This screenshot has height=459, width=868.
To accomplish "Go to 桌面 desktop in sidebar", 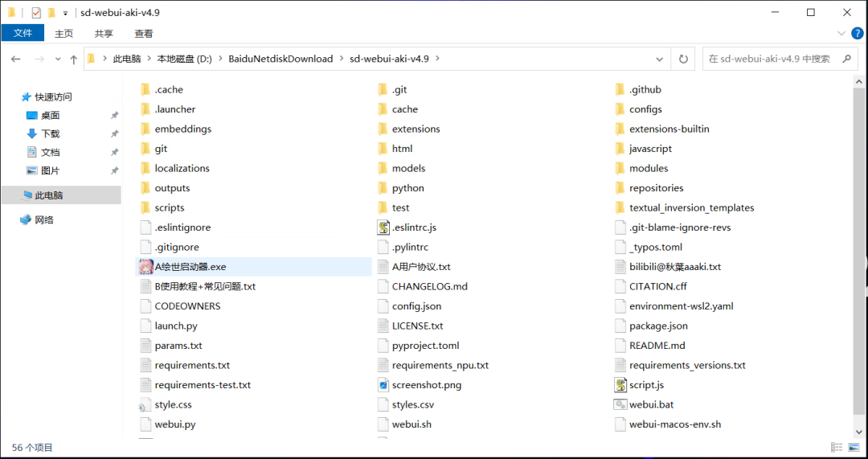I will click(51, 116).
